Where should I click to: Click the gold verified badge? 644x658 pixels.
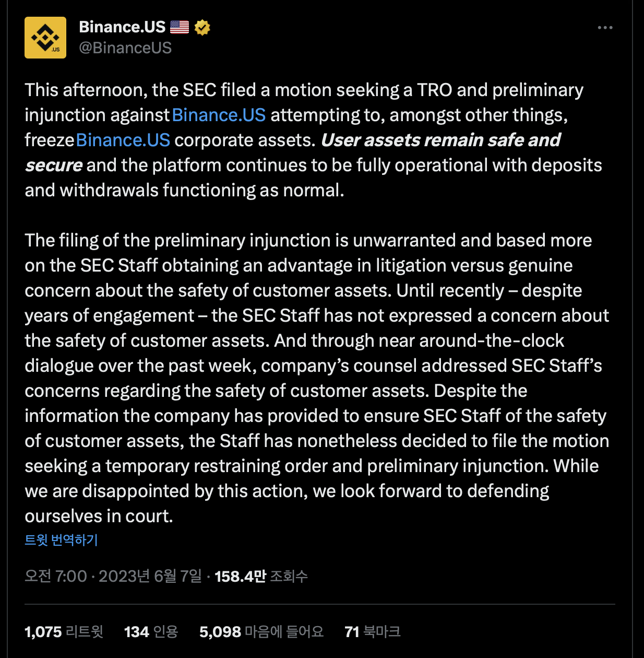pos(202,27)
